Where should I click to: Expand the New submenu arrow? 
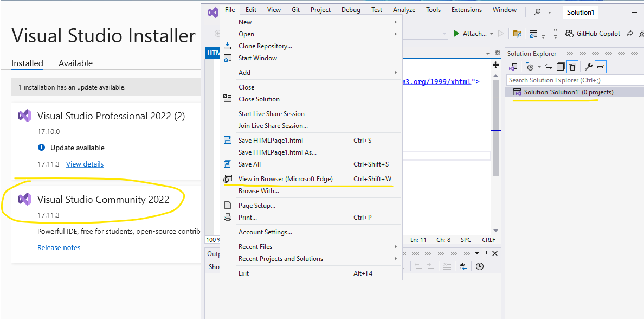point(396,22)
